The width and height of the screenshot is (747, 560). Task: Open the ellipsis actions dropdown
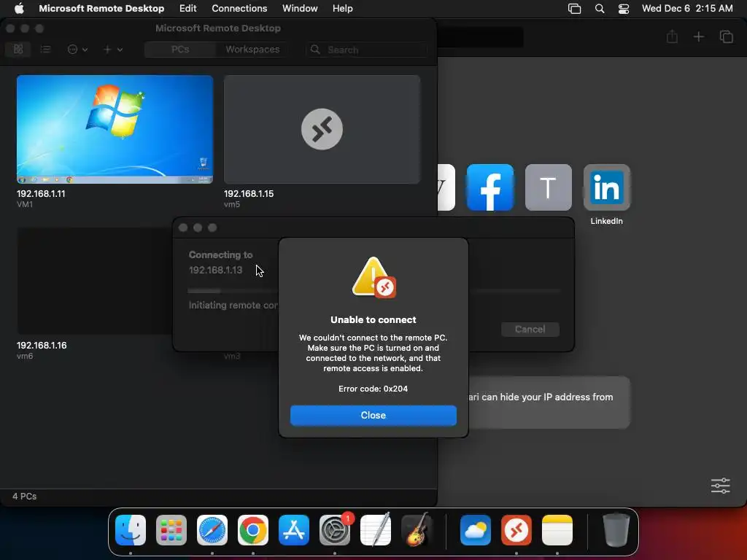(77, 49)
